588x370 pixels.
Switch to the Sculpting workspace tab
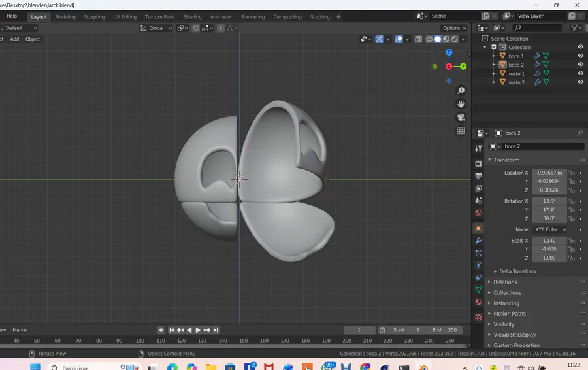pyautogui.click(x=94, y=17)
